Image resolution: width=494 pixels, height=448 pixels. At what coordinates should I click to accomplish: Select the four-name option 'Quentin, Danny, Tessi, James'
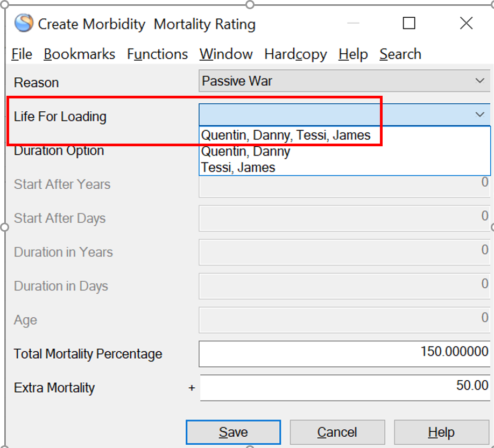click(286, 135)
